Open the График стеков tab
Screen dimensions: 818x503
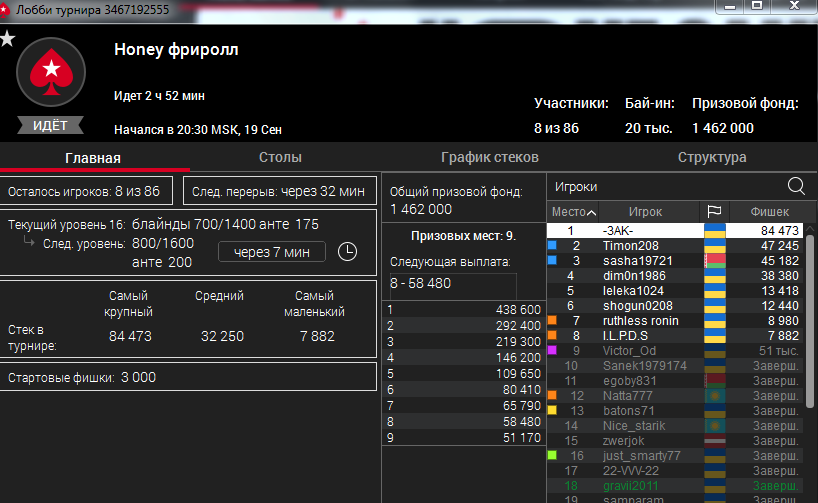[489, 158]
